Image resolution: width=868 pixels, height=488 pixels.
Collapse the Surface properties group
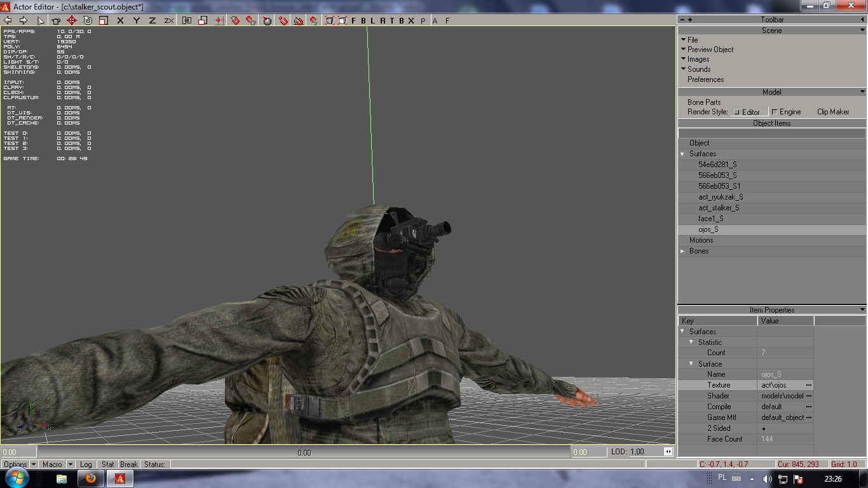coord(692,364)
